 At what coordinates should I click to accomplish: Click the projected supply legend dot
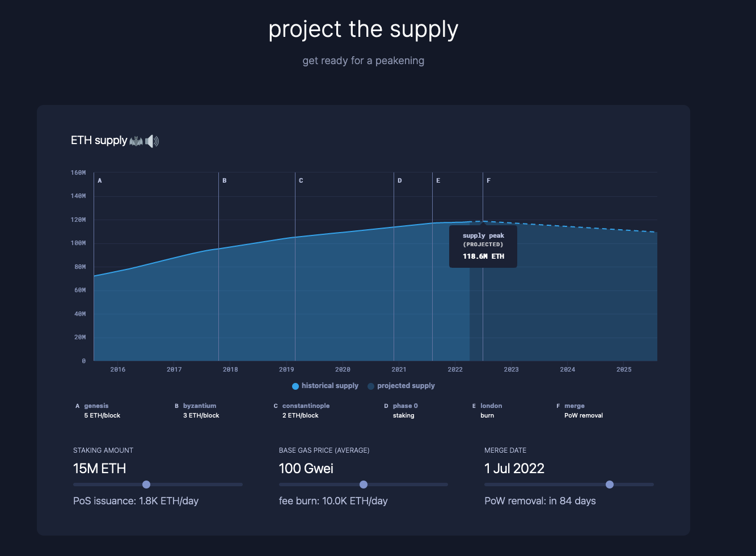(371, 386)
